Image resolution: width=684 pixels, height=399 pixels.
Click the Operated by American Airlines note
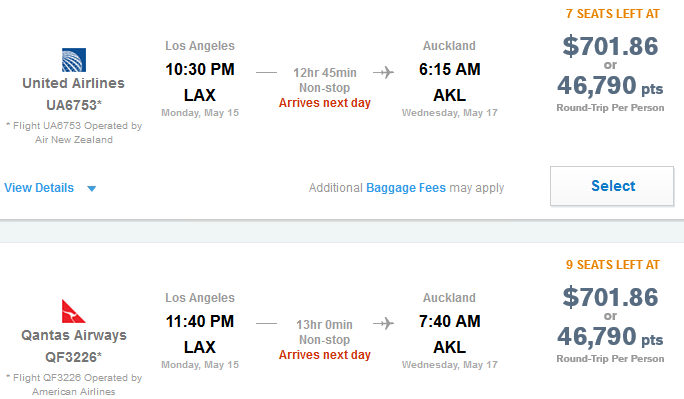pos(74,385)
